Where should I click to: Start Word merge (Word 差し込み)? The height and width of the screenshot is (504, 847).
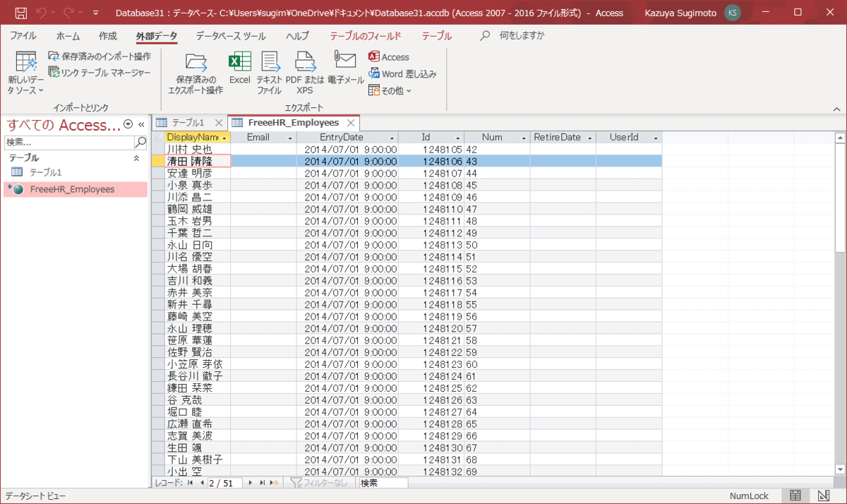402,73
